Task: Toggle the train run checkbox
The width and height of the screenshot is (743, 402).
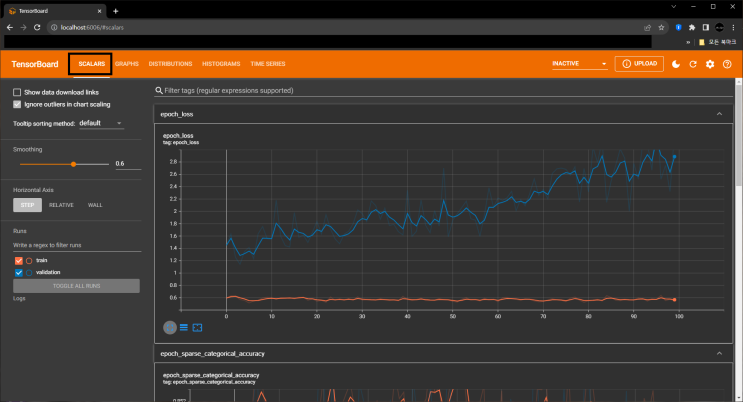Action: click(x=18, y=260)
